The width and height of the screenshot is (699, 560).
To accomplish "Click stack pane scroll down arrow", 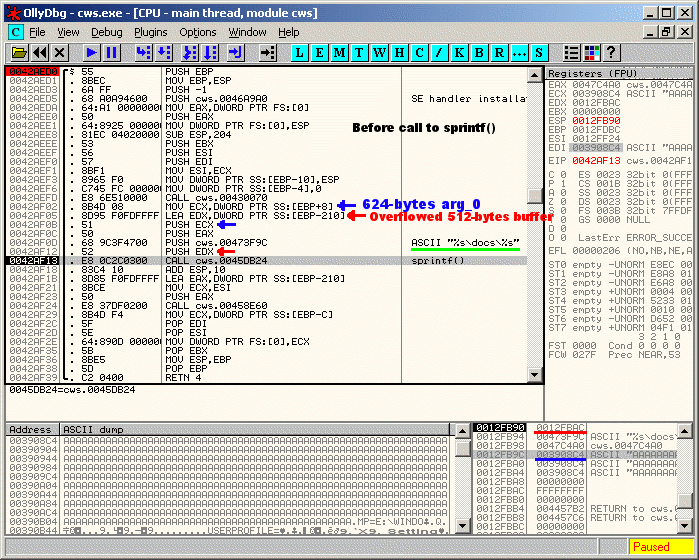I will [x=684, y=526].
